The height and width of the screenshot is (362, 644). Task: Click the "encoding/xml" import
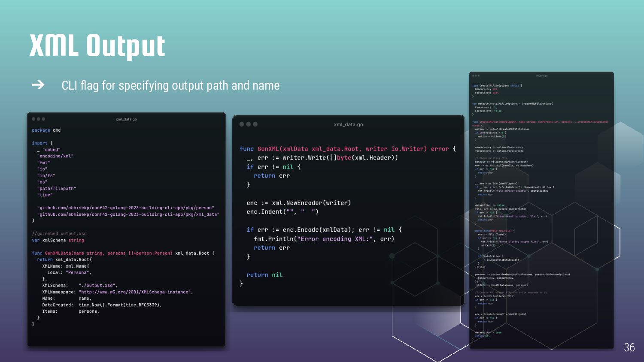tap(55, 156)
